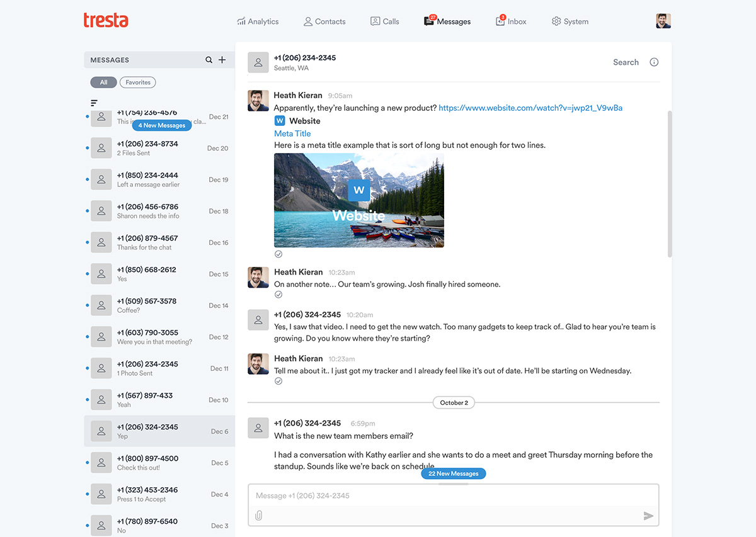Viewport: 756px width, 537px height.
Task: Click contact avatar beside +1 (206) 234-8734
Action: tap(101, 148)
